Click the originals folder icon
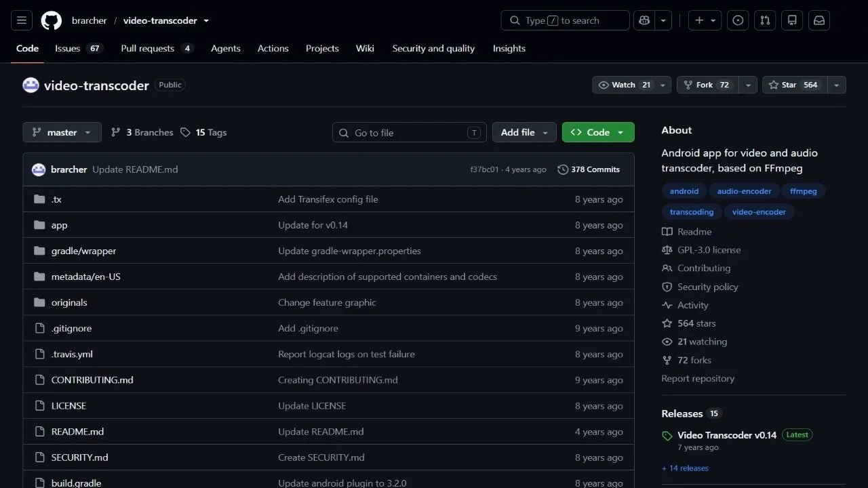Viewport: 868px width, 488px height. coord(39,302)
